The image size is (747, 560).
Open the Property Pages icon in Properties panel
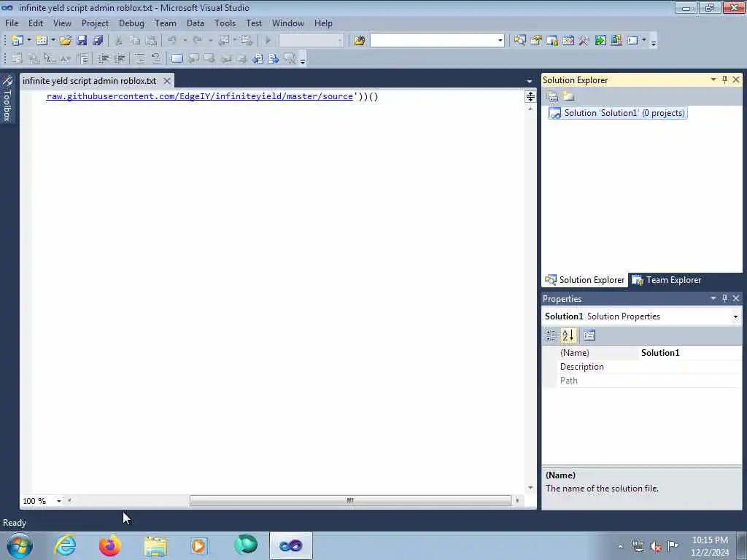tap(589, 335)
